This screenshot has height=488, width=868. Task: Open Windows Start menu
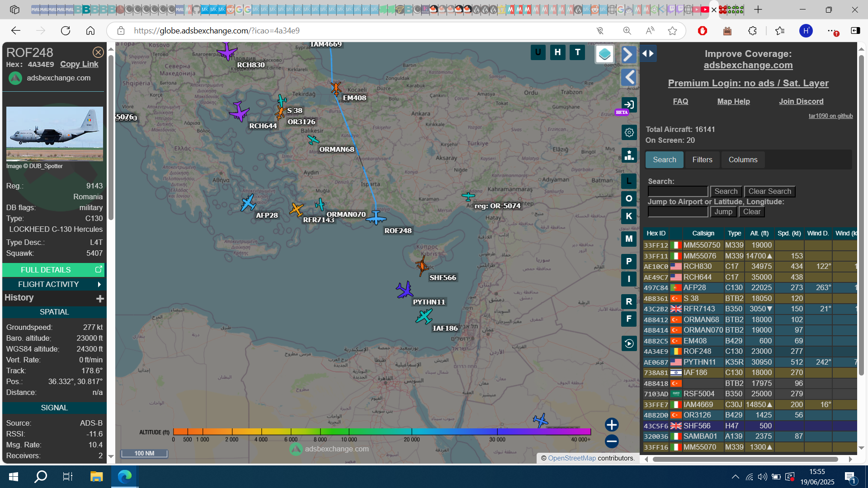coord(14,477)
